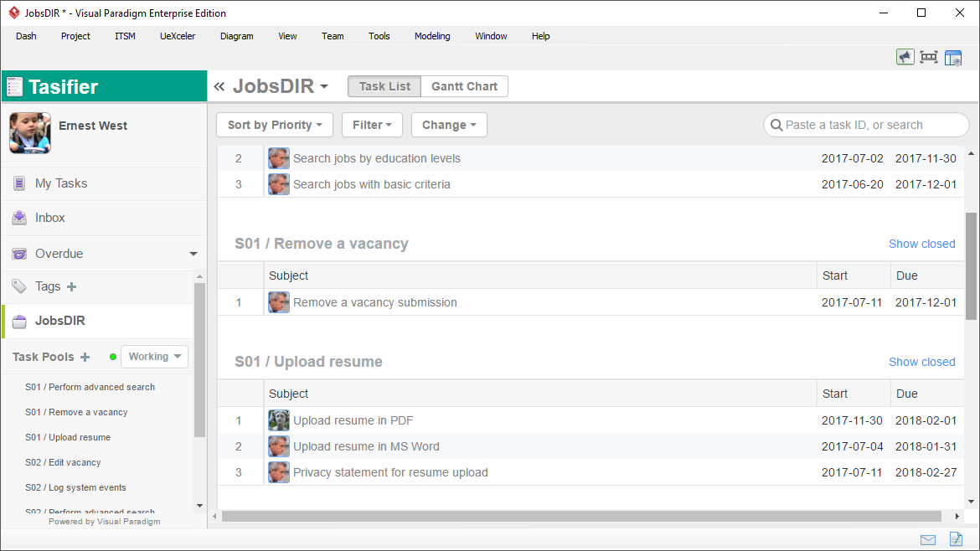Click the Subject column header under Upload resume
The width and height of the screenshot is (980, 551).
(x=540, y=394)
